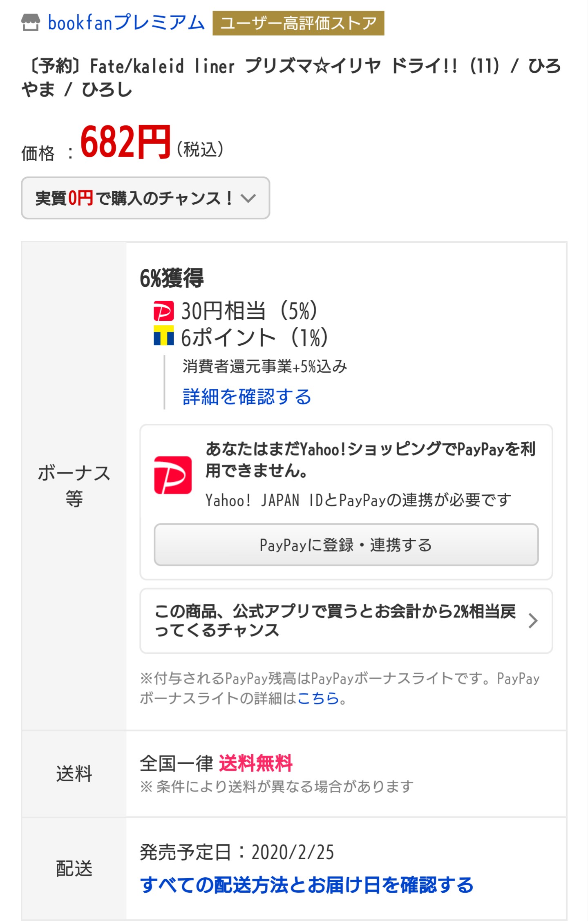Open the 公式アプリで買うと2%相当戻ってくる banner
The width and height of the screenshot is (588, 921).
coord(335,621)
